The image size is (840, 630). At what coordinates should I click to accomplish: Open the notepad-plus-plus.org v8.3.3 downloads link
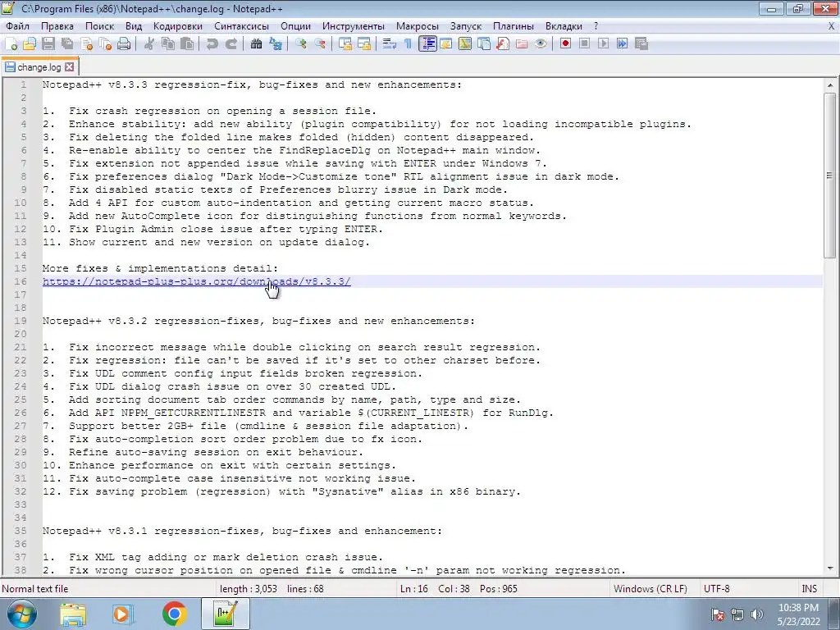click(197, 282)
